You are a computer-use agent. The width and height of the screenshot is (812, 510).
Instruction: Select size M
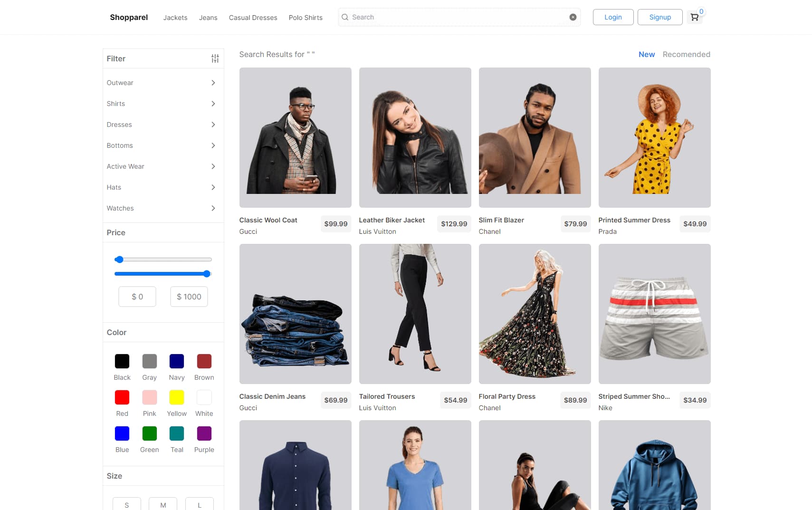(162, 505)
